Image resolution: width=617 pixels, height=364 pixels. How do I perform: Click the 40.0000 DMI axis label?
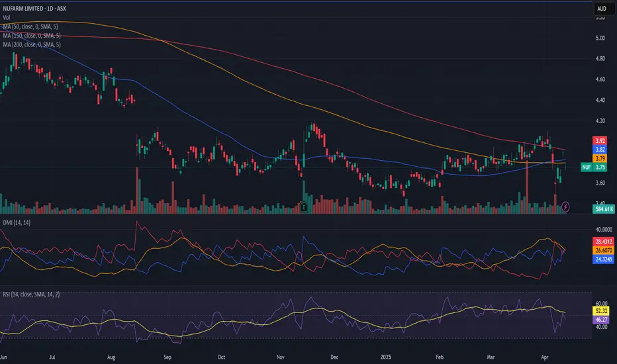point(604,230)
